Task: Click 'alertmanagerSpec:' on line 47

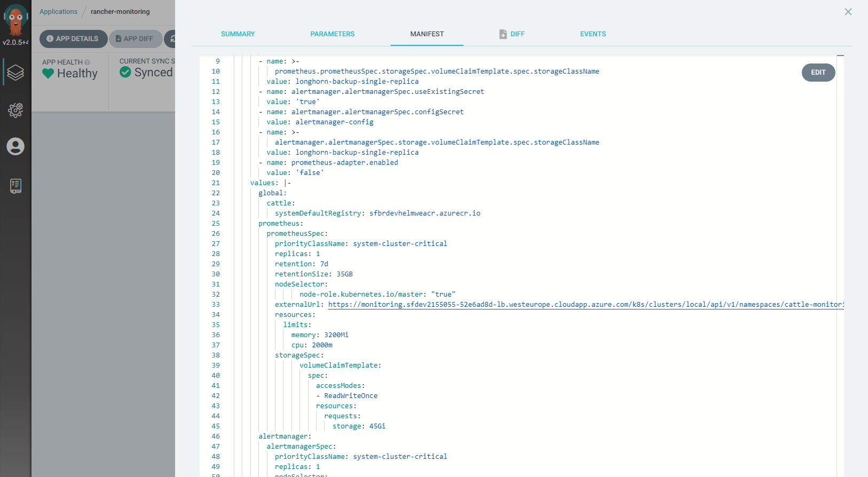Action: 302,447
